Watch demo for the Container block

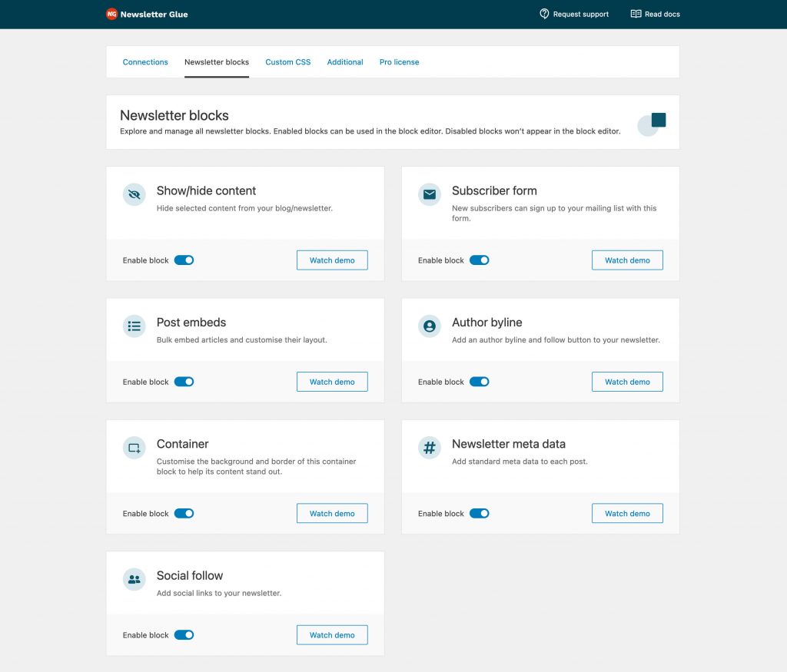click(332, 514)
